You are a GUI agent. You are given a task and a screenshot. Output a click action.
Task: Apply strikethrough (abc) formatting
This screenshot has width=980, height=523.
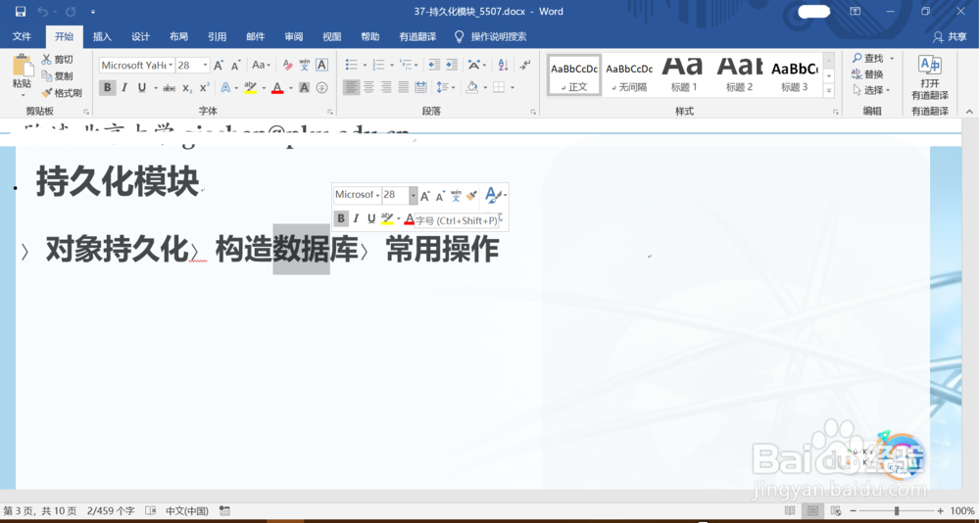[x=169, y=88]
